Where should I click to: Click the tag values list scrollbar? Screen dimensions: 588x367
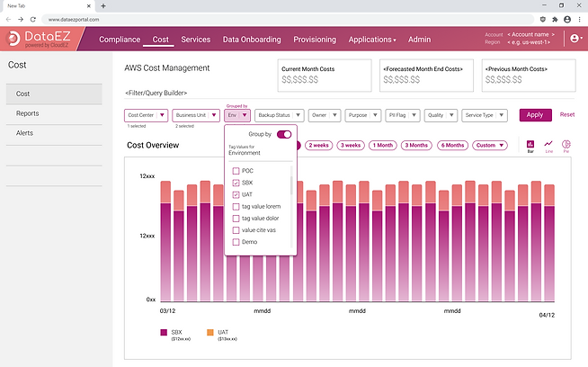tap(291, 185)
